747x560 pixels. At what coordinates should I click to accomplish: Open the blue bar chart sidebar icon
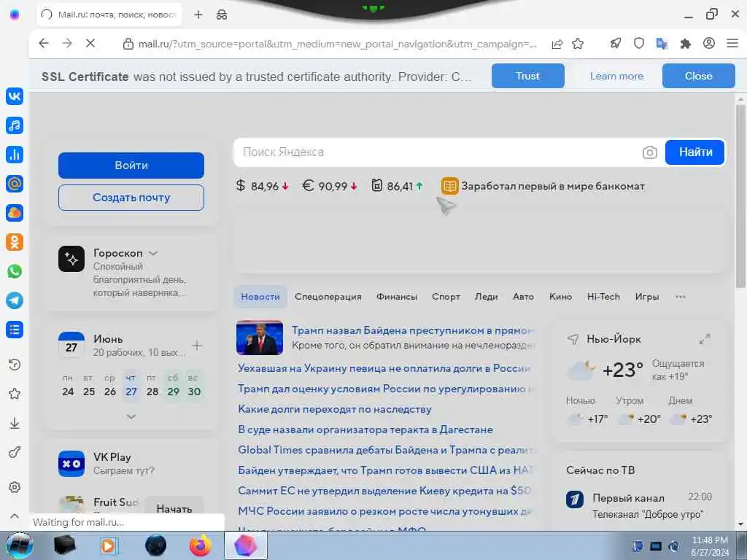pos(15,155)
